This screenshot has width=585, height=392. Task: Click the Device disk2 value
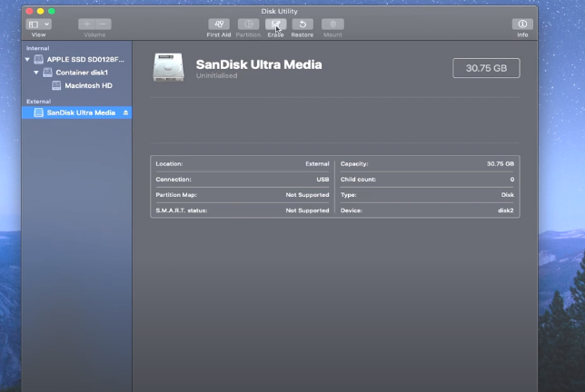click(x=506, y=211)
